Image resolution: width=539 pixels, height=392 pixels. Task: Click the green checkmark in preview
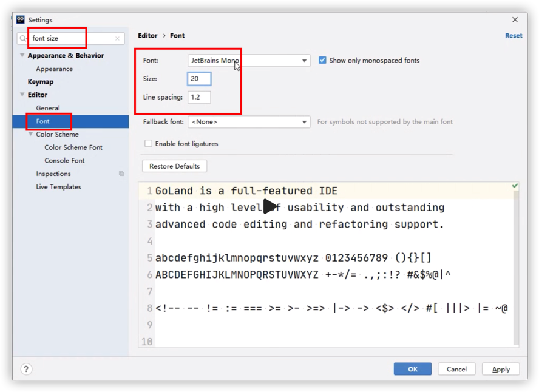[515, 186]
